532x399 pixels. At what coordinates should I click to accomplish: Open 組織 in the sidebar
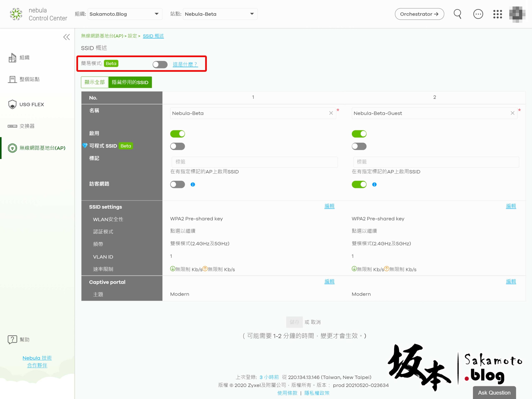[24, 57]
